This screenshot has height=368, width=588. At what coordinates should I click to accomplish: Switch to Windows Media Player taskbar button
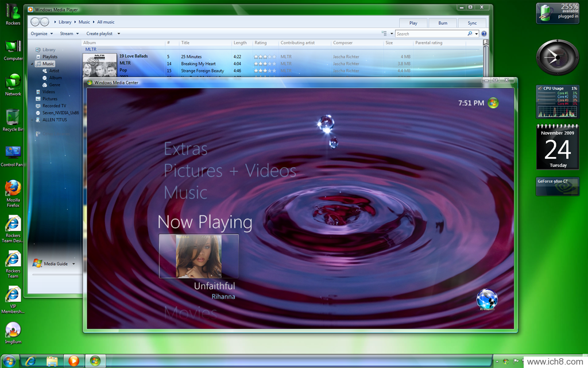(x=74, y=361)
